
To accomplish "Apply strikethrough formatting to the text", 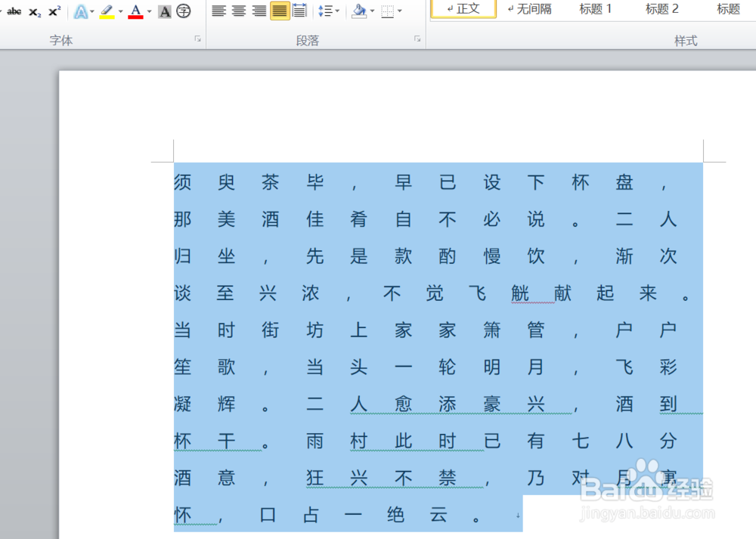I will pyautogui.click(x=14, y=11).
